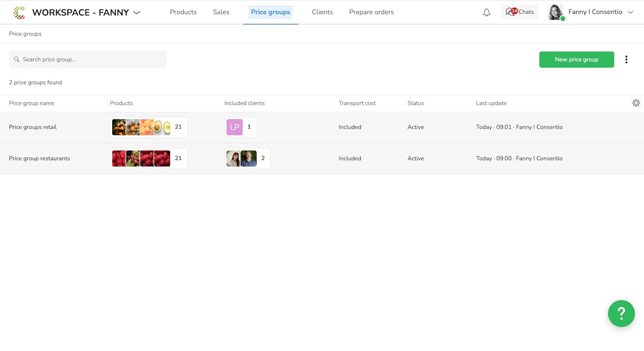Click Fanny's profile avatar picture
Image resolution: width=644 pixels, height=351 pixels.
555,12
